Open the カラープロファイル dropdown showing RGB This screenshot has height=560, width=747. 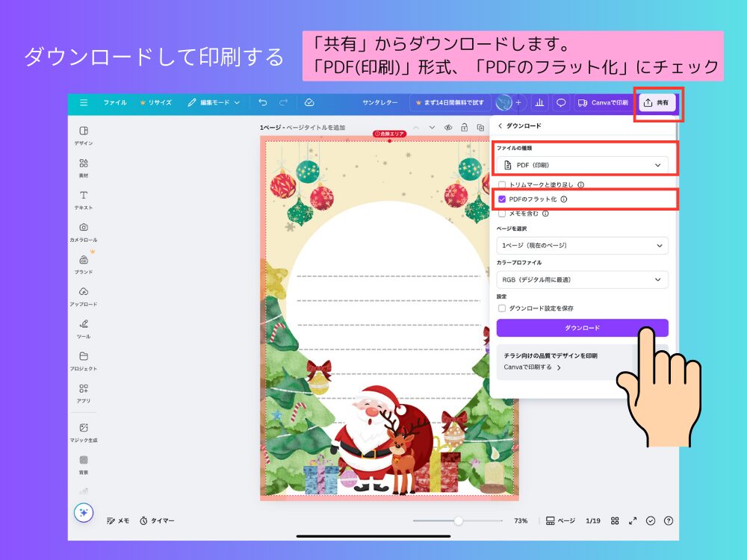tap(583, 280)
